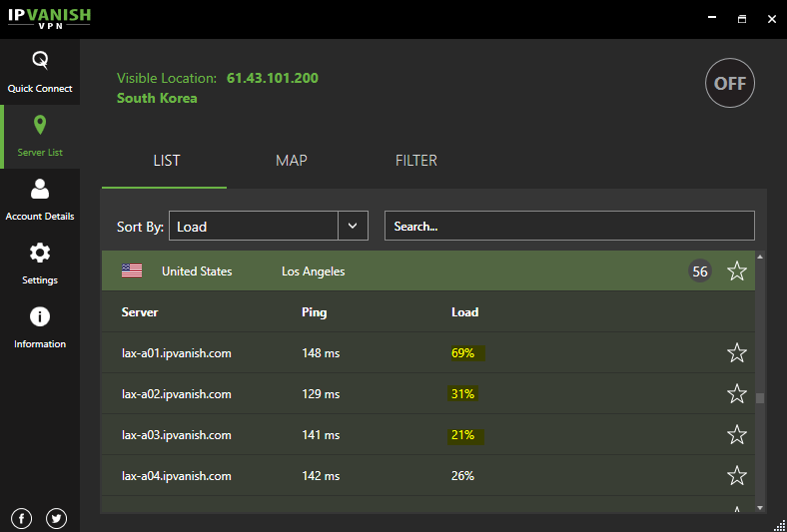Open the Settings gear icon

(x=40, y=253)
